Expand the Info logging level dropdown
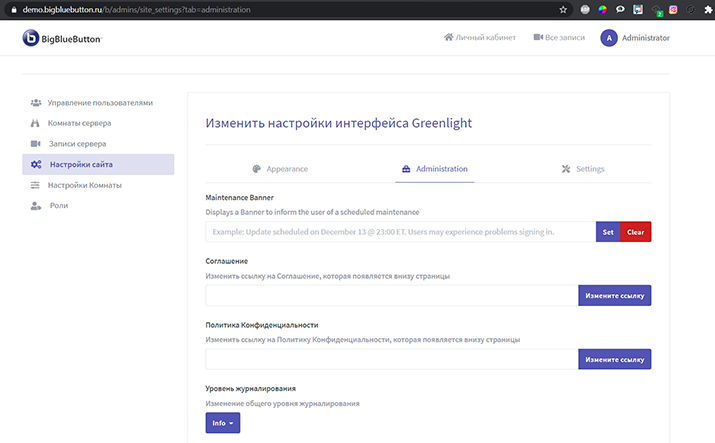 point(223,423)
